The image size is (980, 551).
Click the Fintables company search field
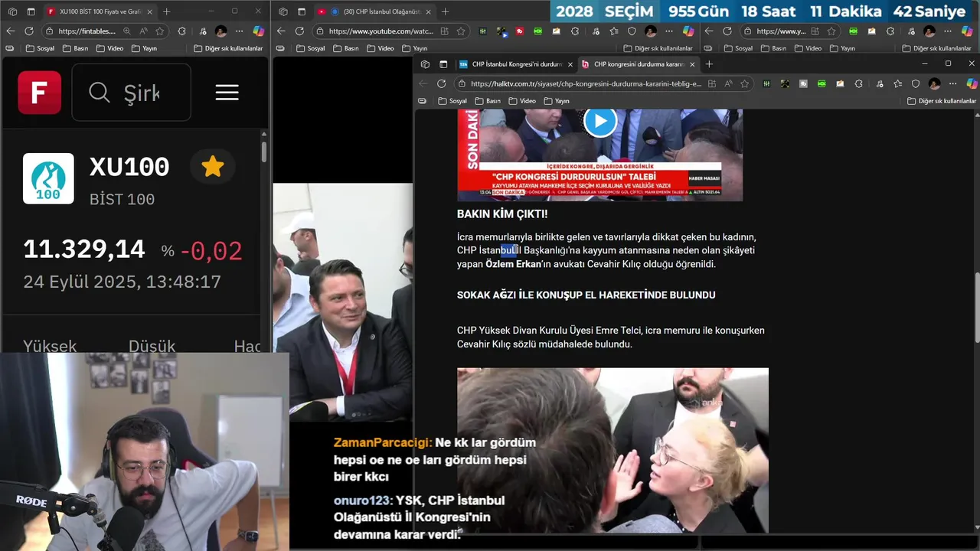point(131,93)
